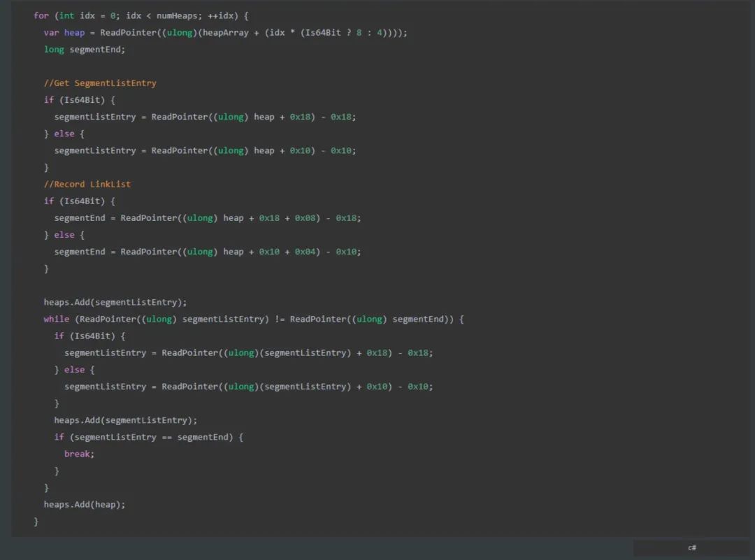This screenshot has width=755, height=560.
Task: Click the segmentEnd assignment containing 0x08
Action: (x=208, y=218)
